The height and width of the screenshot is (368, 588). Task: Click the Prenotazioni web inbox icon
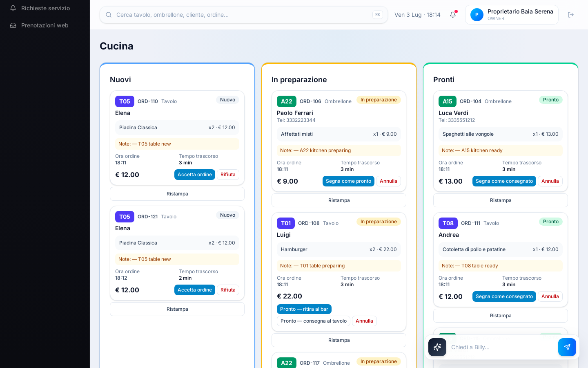tap(13, 25)
